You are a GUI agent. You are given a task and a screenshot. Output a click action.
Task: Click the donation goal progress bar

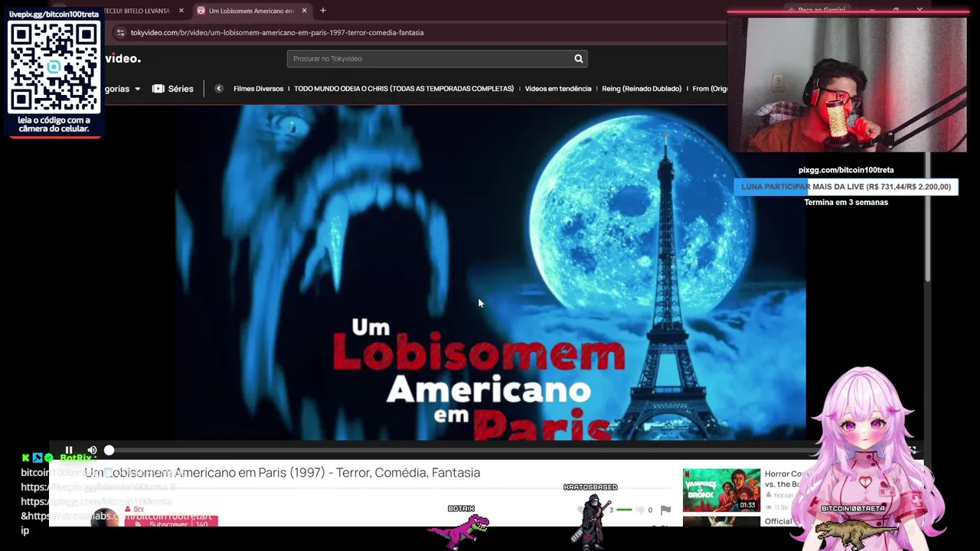(846, 187)
